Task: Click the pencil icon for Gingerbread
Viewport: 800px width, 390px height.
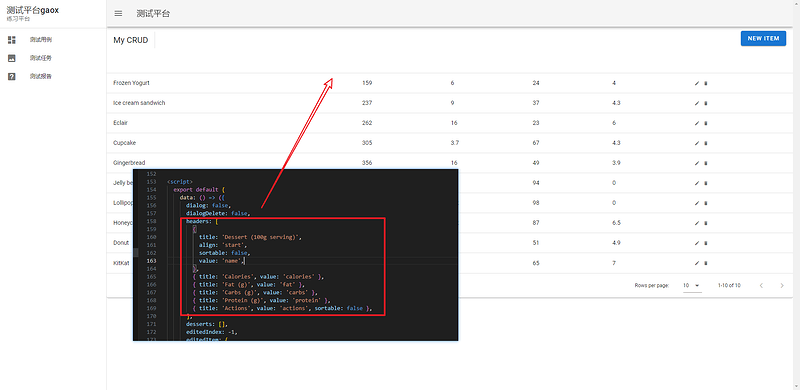Action: click(697, 163)
